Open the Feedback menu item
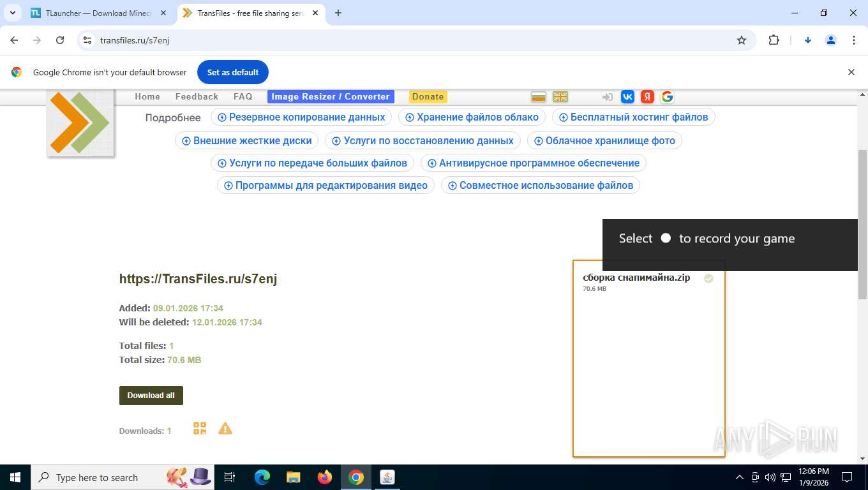868x490 pixels. click(197, 96)
